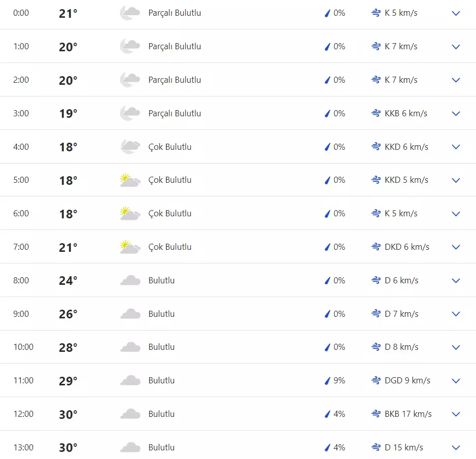476x459 pixels.
Task: Open details for the 12:00 forecast
Action: (x=456, y=414)
